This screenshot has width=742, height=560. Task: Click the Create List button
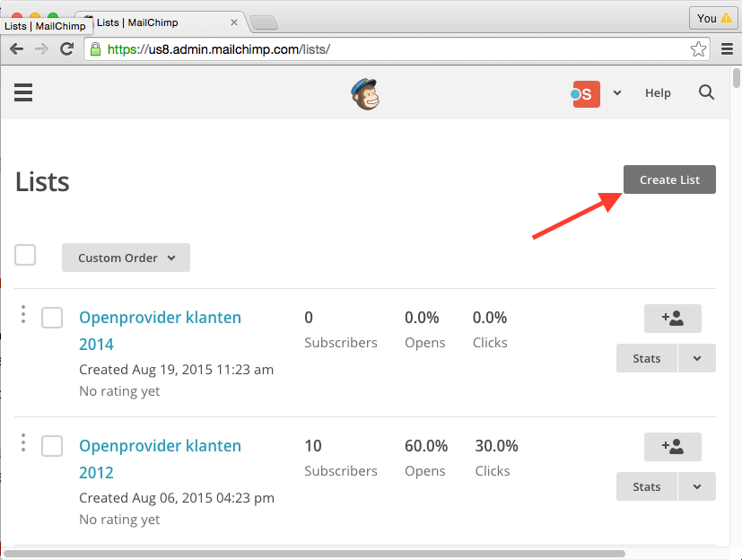coord(669,179)
